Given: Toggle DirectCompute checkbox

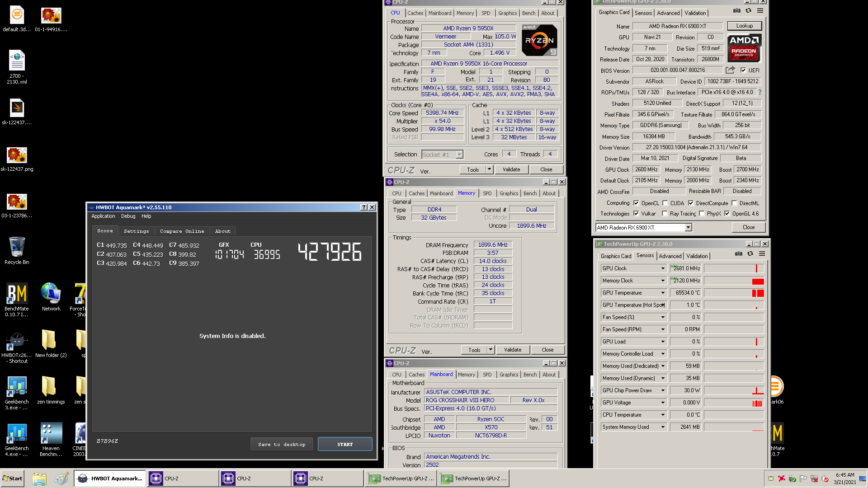Looking at the screenshot, I should click(x=691, y=203).
